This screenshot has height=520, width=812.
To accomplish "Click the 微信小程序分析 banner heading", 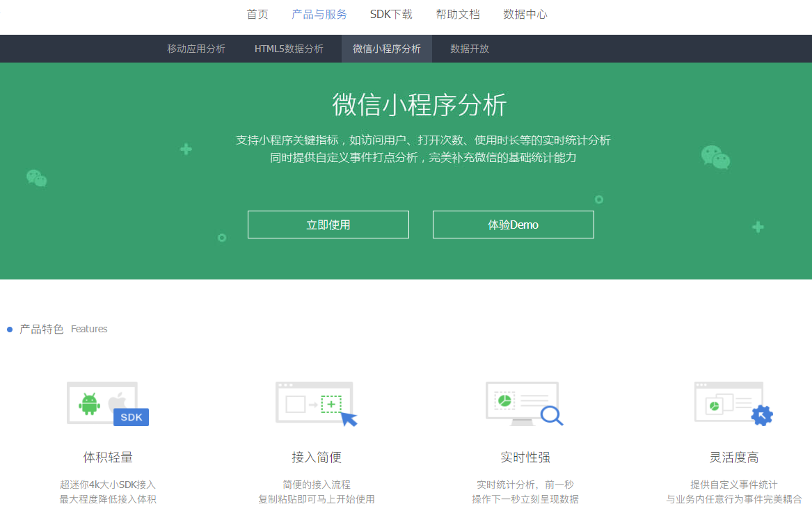I will [419, 104].
